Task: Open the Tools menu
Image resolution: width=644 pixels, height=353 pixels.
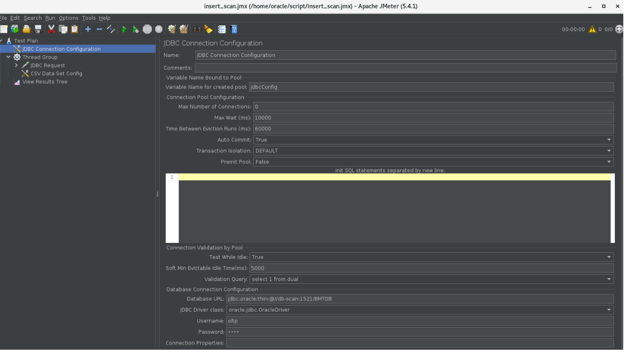Action: (89, 18)
